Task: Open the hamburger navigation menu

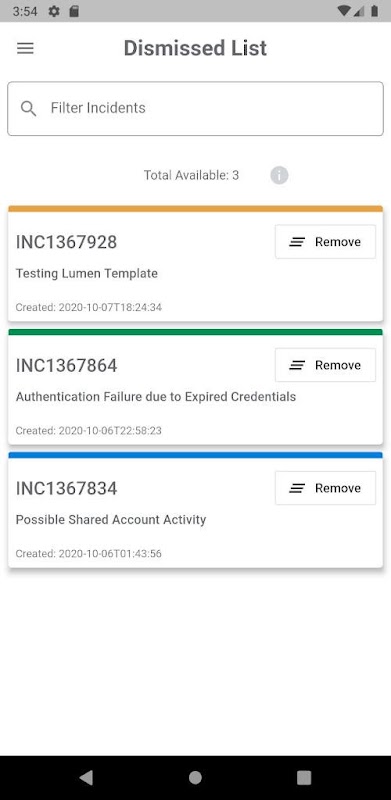Action: (25, 48)
